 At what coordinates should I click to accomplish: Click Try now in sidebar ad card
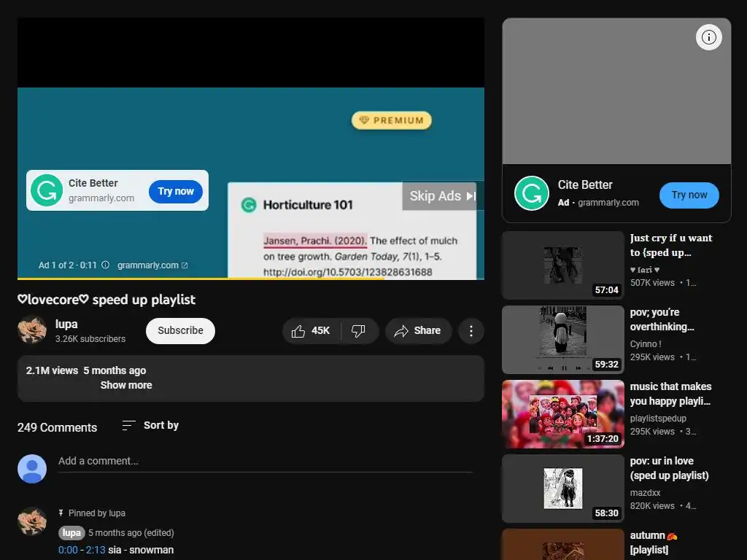[689, 195]
